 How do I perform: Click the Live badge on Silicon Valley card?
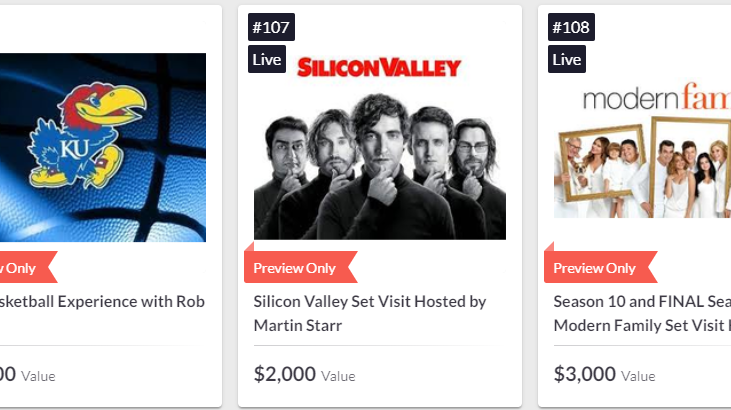point(267,59)
